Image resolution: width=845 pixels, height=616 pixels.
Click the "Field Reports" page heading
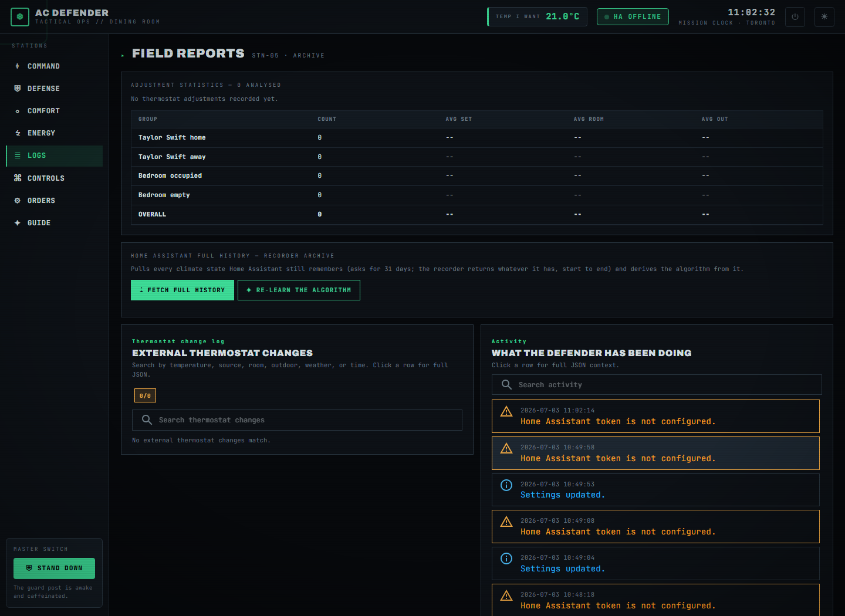coord(188,53)
